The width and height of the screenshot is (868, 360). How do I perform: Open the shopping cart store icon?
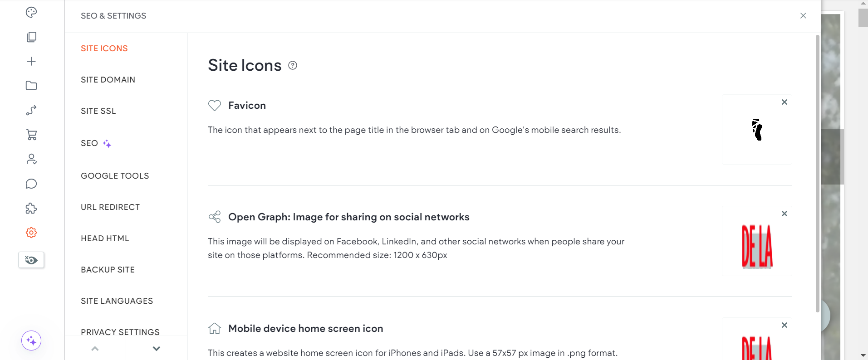click(x=31, y=135)
